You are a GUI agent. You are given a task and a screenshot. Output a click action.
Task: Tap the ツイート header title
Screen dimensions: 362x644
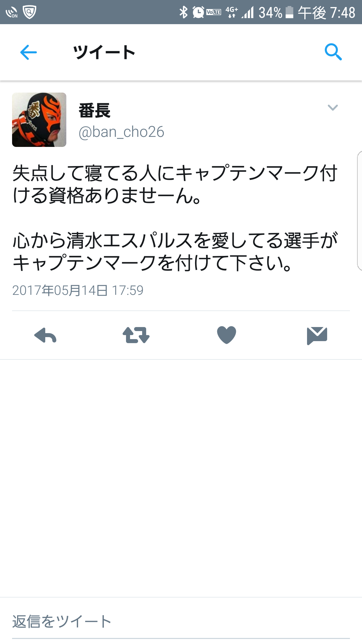pos(104,52)
